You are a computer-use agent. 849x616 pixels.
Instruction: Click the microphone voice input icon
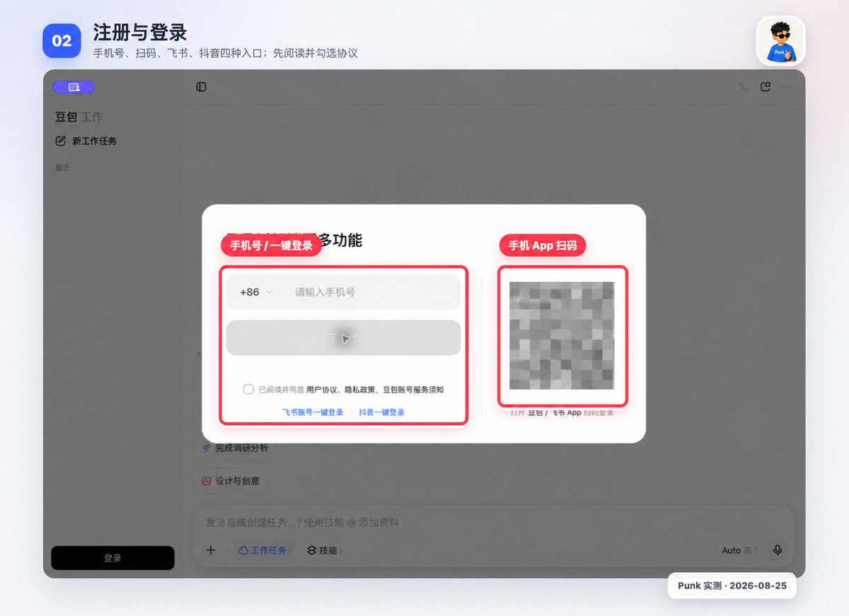778,550
